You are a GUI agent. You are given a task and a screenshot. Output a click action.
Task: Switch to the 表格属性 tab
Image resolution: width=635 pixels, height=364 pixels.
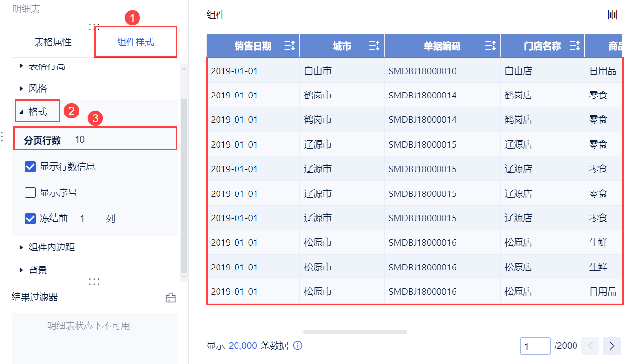(x=53, y=42)
